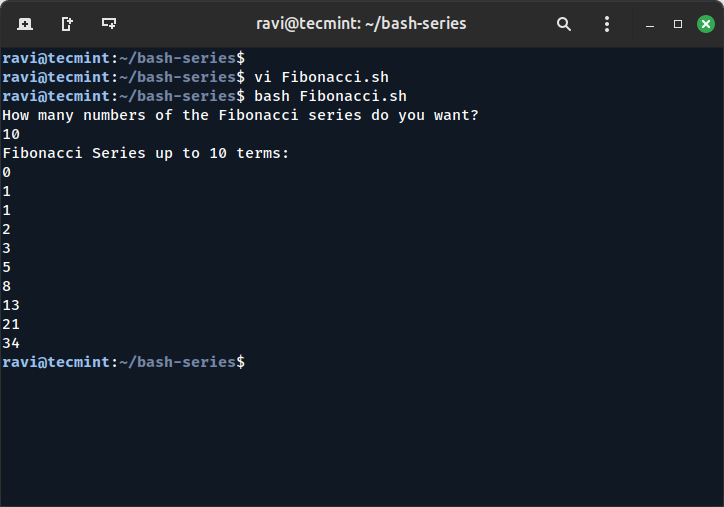Click the first new-terminal icon in title bar
Viewport: 724px width, 507px height.
(x=24, y=23)
